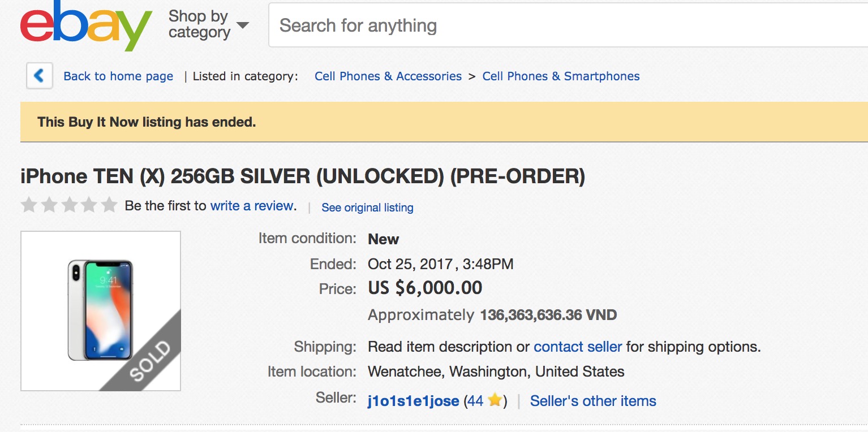868x432 pixels.
Task: Click the blue back arrow button
Action: tap(39, 75)
